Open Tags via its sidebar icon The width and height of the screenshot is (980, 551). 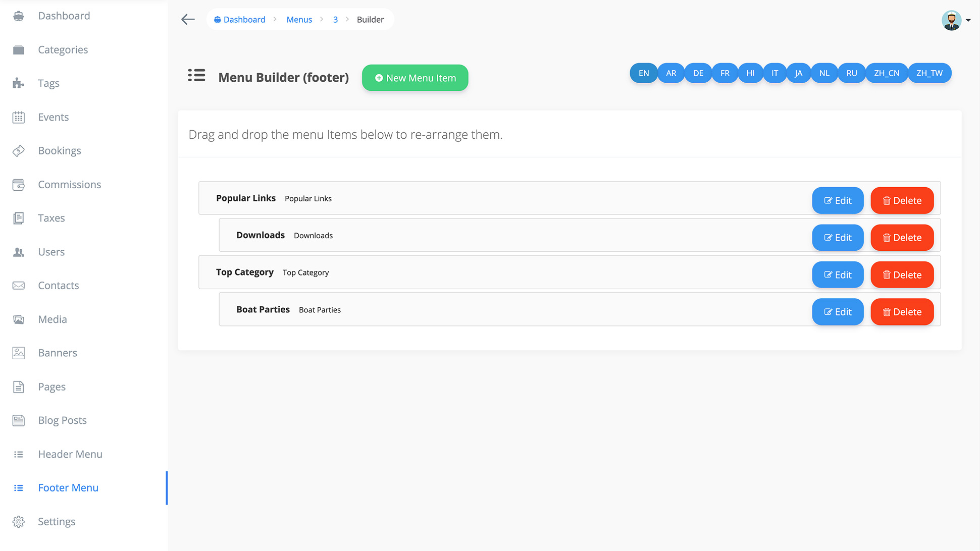tap(18, 83)
